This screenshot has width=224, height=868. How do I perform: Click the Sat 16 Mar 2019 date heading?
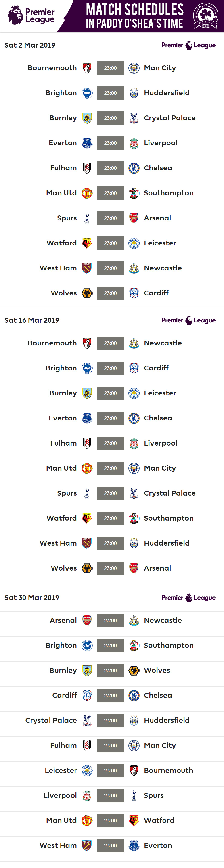tap(32, 320)
